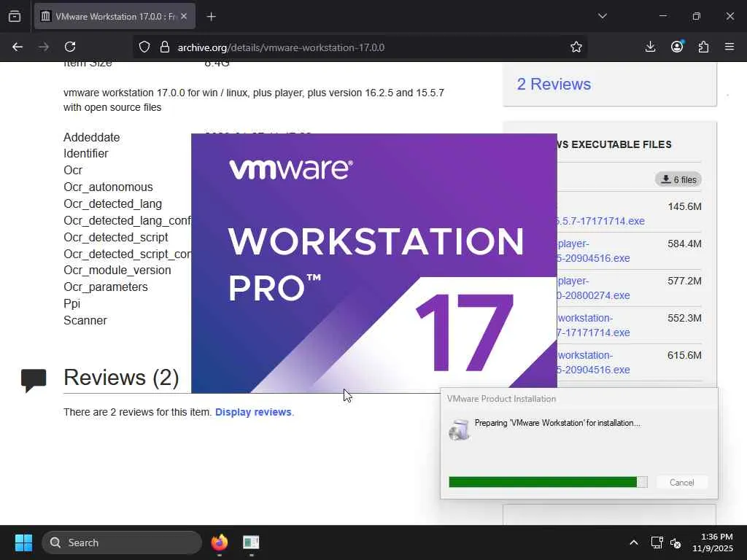Click the Ppi metadata label
747x560 pixels.
click(x=72, y=304)
